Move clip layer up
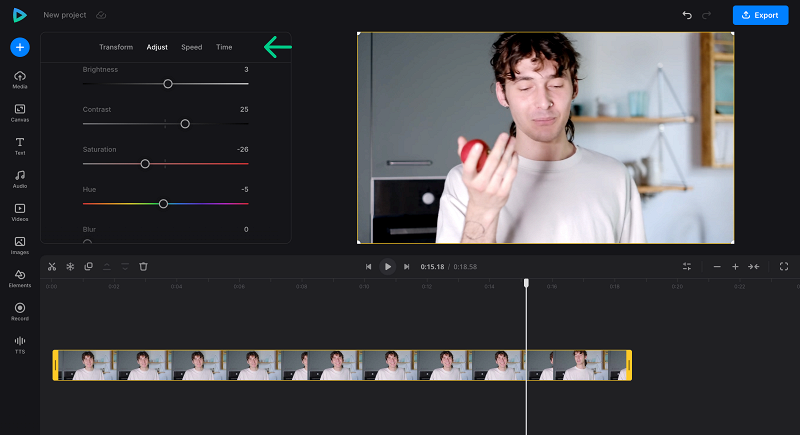Viewport: 800px width, 435px height. click(107, 267)
